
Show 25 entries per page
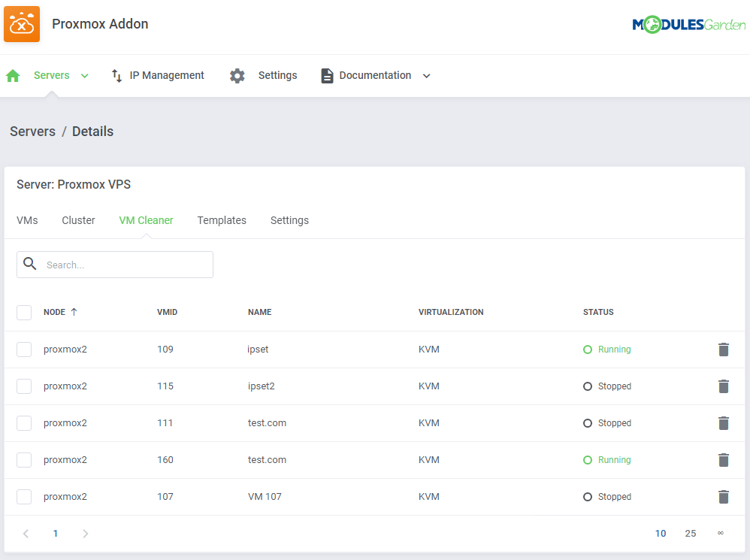(690, 534)
